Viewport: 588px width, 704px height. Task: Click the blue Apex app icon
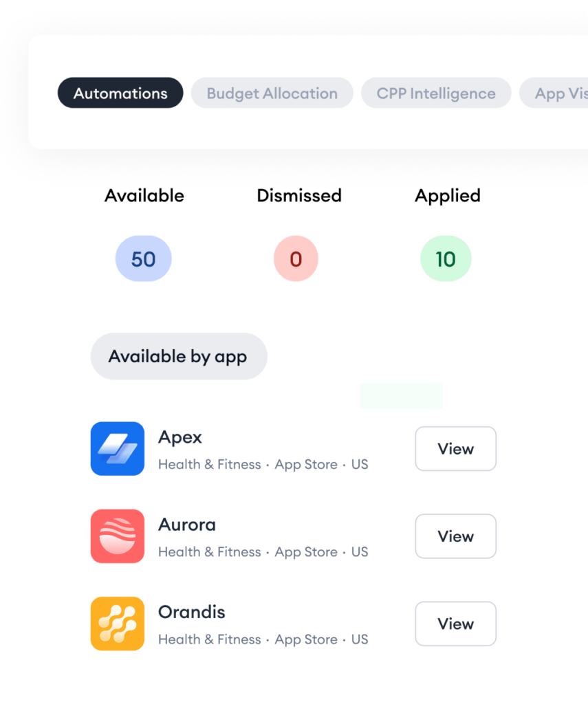click(x=118, y=448)
